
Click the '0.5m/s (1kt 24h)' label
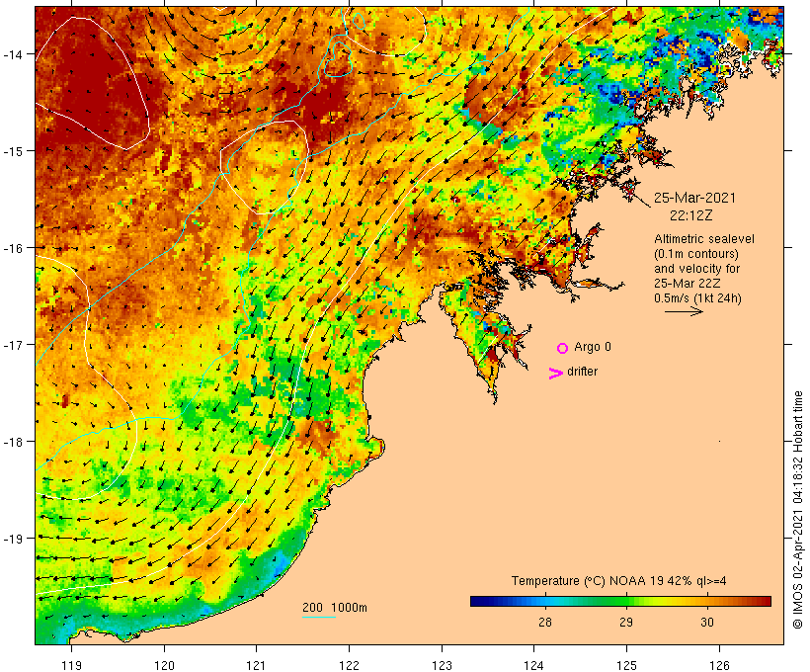coord(697,298)
